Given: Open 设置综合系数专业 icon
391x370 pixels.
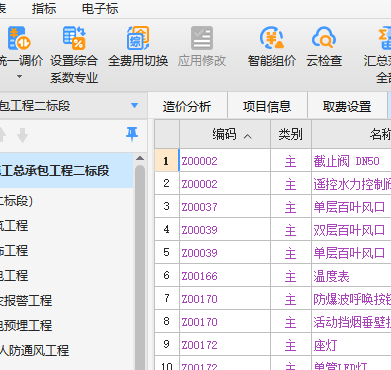Looking at the screenshot, I should click(74, 38).
